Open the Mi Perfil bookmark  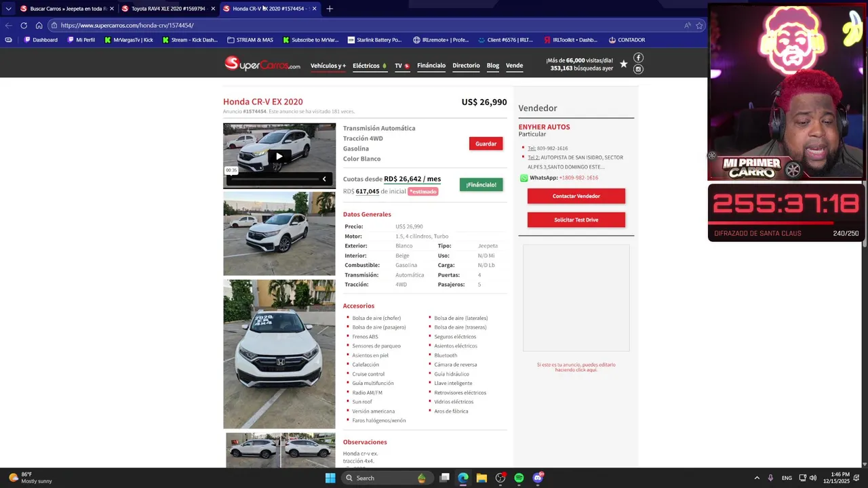click(81, 40)
